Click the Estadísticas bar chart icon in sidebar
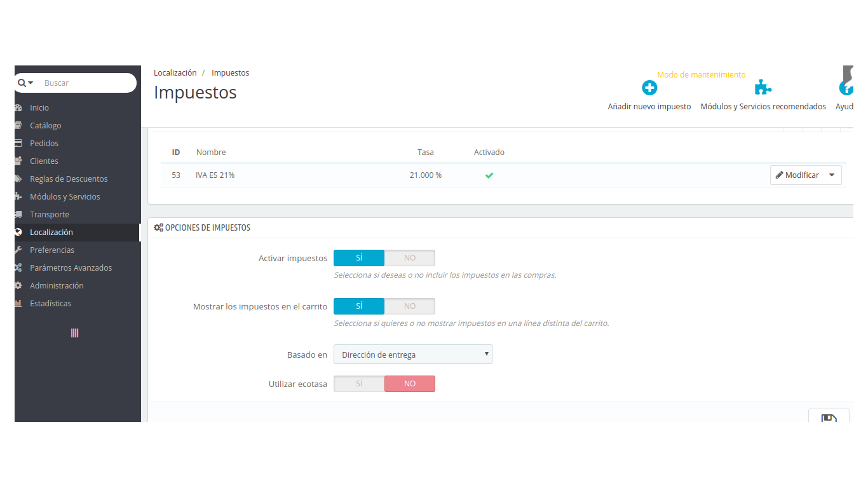Image resolution: width=868 pixels, height=488 pixels. pyautogui.click(x=18, y=304)
